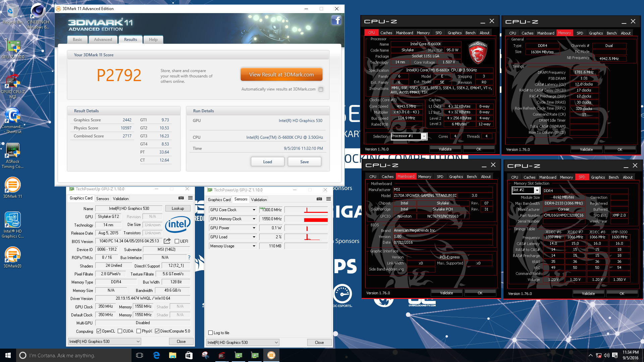This screenshot has height=362, width=644.
Task: Click BIOS share/export icon in GPU-Z
Action: point(167,241)
